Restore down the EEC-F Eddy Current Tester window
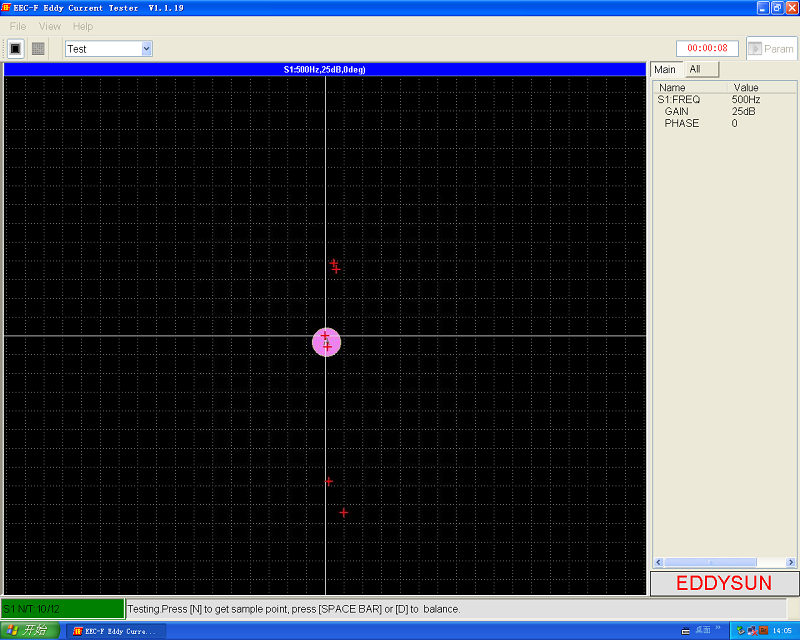The height and width of the screenshot is (640, 800). click(777, 8)
